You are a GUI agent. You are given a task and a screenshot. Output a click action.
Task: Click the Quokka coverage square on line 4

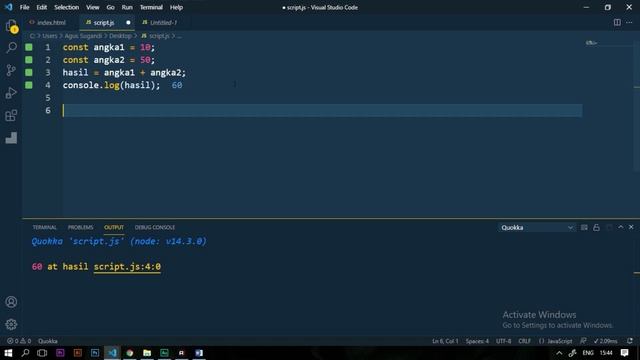click(x=29, y=85)
